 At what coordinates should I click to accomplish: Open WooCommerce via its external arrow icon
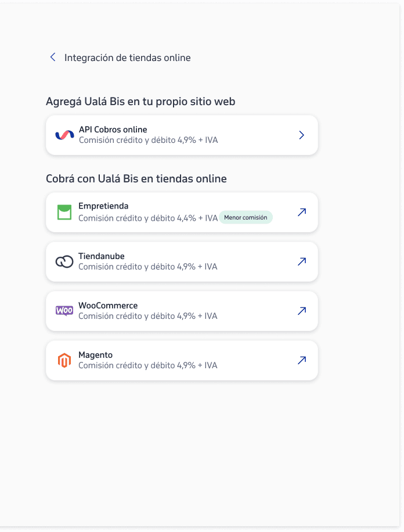[x=302, y=311]
